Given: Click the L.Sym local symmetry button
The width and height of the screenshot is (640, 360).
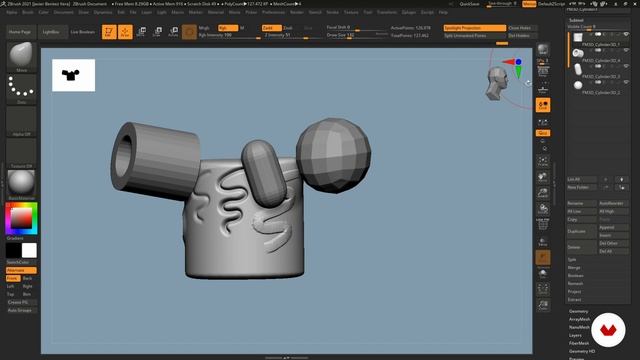Looking at the screenshot, I should click(x=543, y=122).
